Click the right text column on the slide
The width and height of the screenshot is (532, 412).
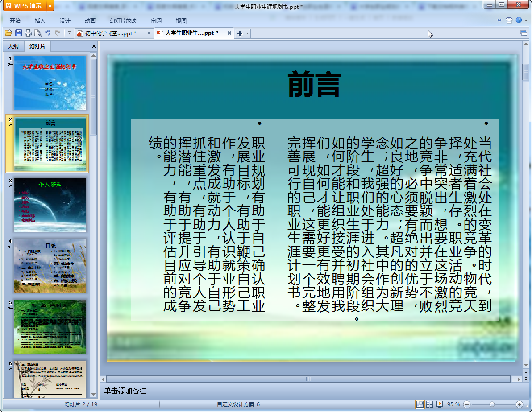click(390, 224)
